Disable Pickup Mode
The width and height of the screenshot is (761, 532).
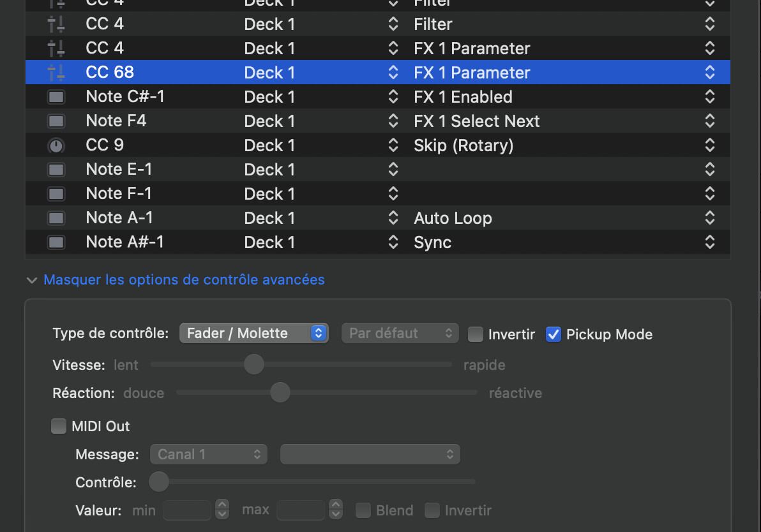pyautogui.click(x=553, y=334)
